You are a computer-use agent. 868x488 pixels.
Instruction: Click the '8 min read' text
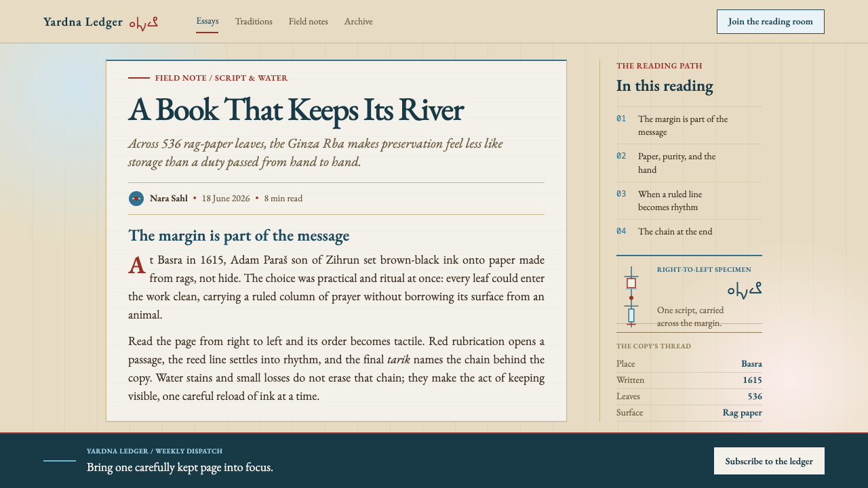coord(283,199)
